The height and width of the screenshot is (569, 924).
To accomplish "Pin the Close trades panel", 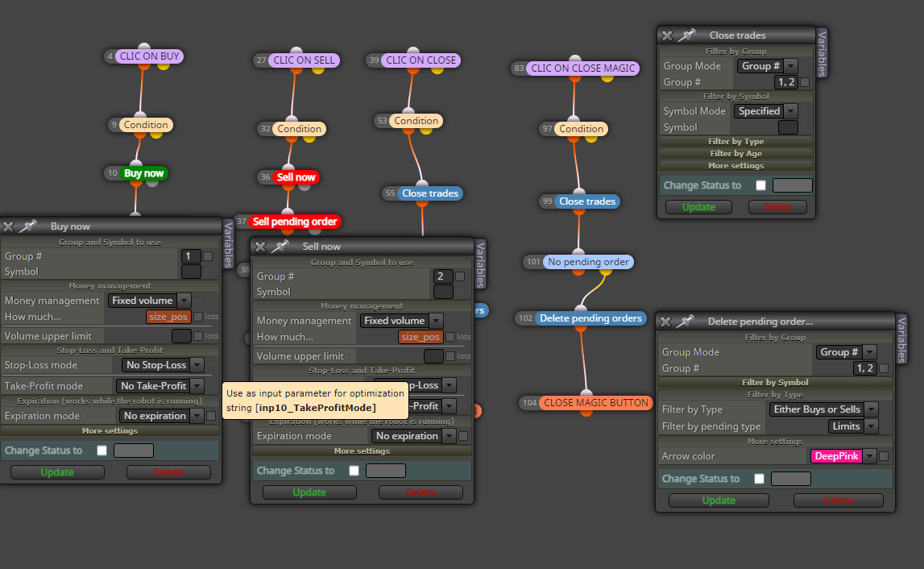I will (x=686, y=35).
